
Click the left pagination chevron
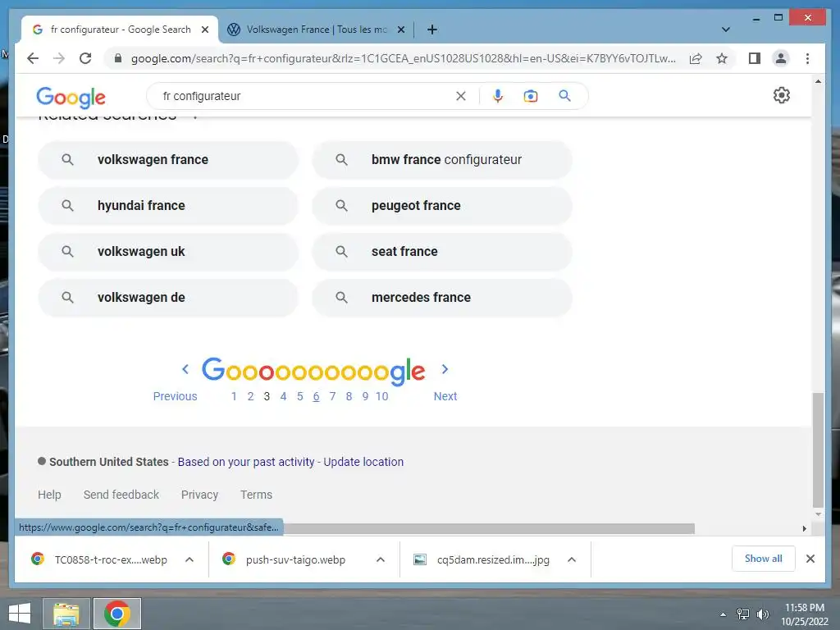(x=185, y=369)
